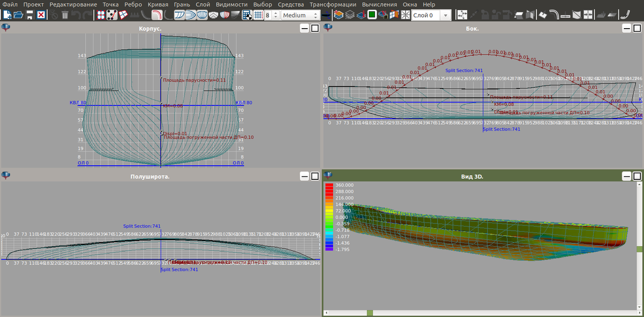Show the diagonals icon
The image size is (644, 317).
pyautogui.click(x=213, y=15)
